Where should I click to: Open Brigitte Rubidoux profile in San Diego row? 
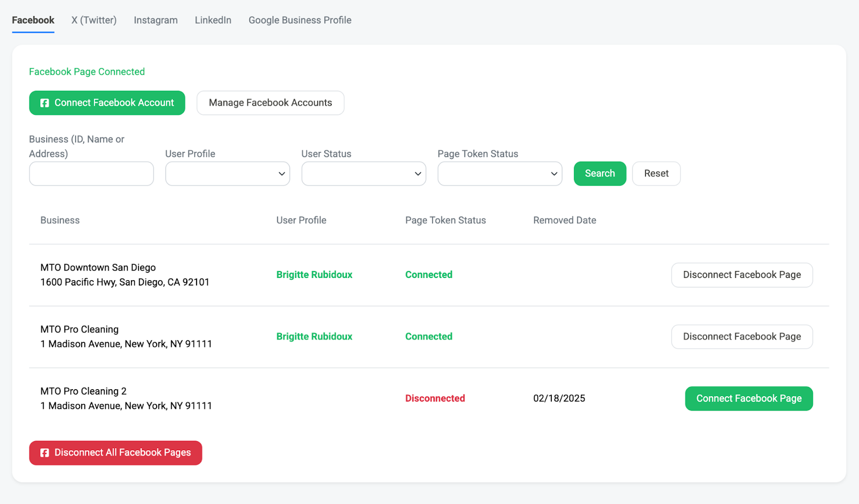pyautogui.click(x=314, y=275)
